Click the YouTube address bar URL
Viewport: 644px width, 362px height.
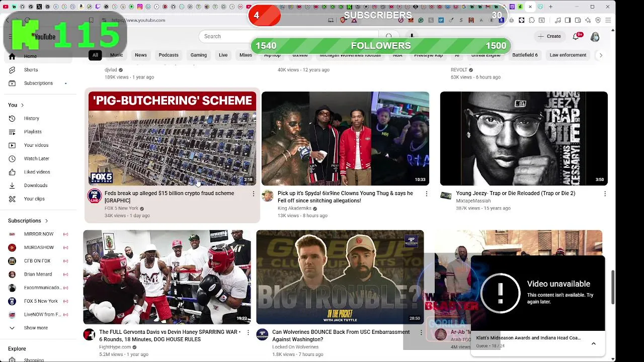(x=138, y=20)
